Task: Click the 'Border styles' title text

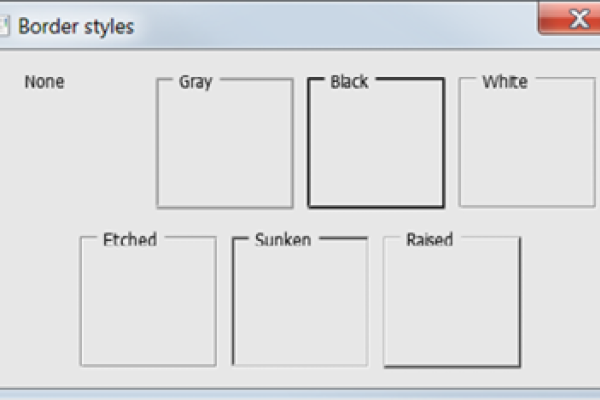Action: pyautogui.click(x=76, y=26)
